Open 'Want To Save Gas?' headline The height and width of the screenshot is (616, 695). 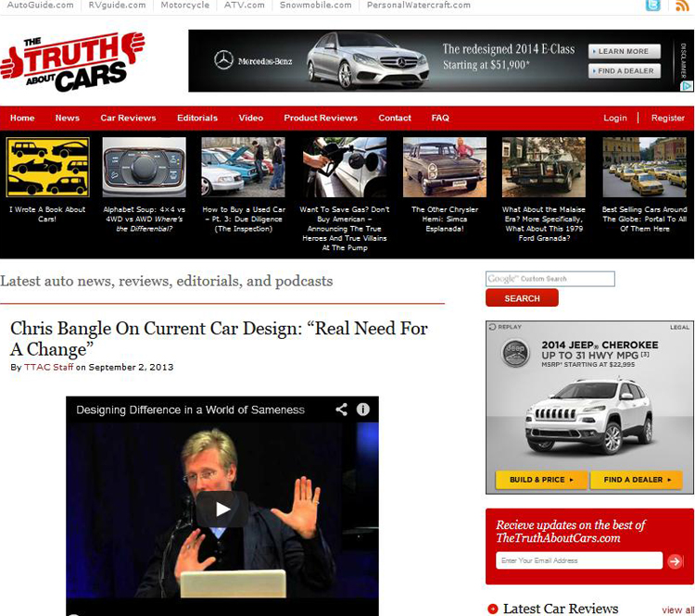tap(345, 228)
